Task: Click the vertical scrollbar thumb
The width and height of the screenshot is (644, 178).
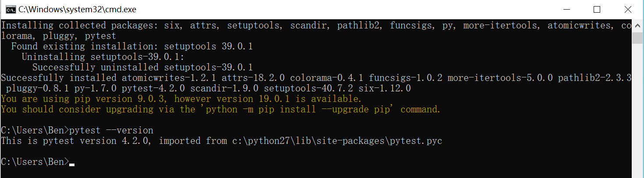Action: point(638,38)
